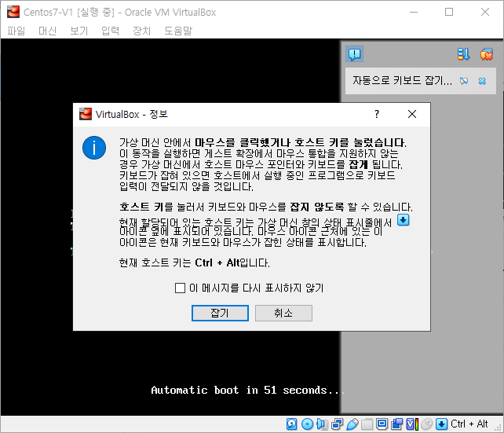Viewport: 504px width, 433px height.
Task: Click the mouse integration status icon
Action: pyautogui.click(x=426, y=424)
